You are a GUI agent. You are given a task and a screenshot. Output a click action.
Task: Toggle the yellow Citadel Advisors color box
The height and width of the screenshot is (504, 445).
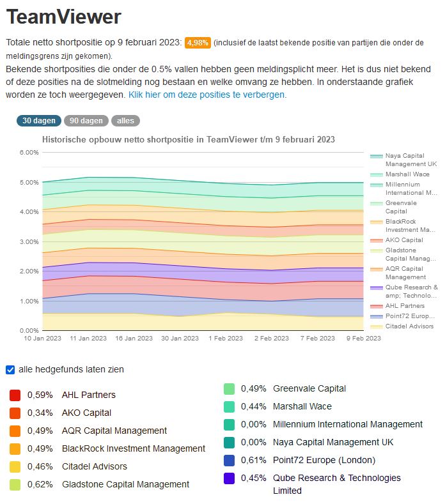[x=15, y=466]
